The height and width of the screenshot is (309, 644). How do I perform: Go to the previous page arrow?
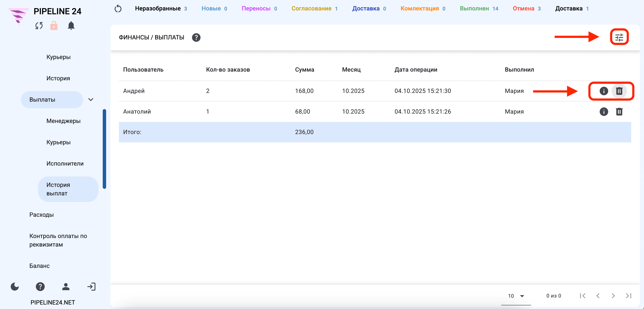(x=598, y=296)
